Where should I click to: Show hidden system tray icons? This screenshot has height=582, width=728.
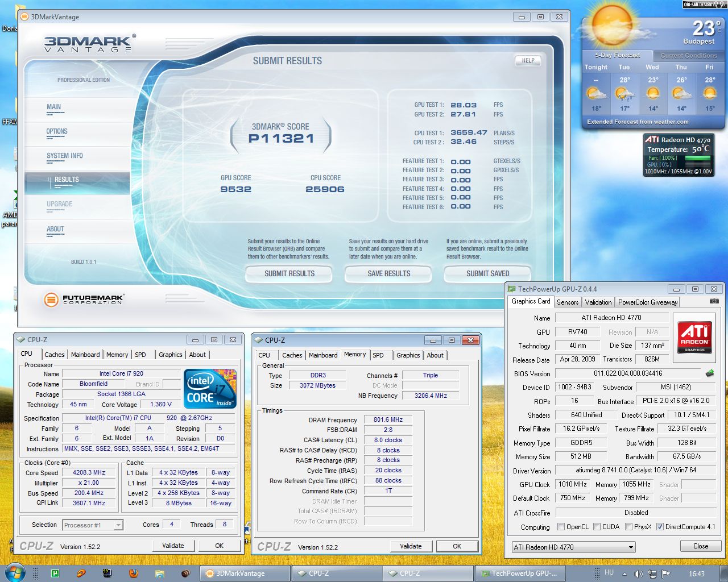[x=624, y=574]
